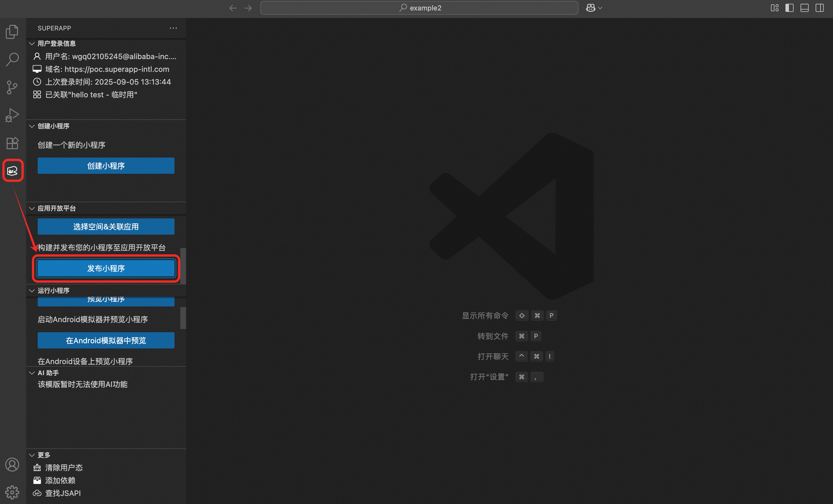This screenshot has width=833, height=504.
Task: Select the SuperApp activity bar icon
Action: click(12, 171)
